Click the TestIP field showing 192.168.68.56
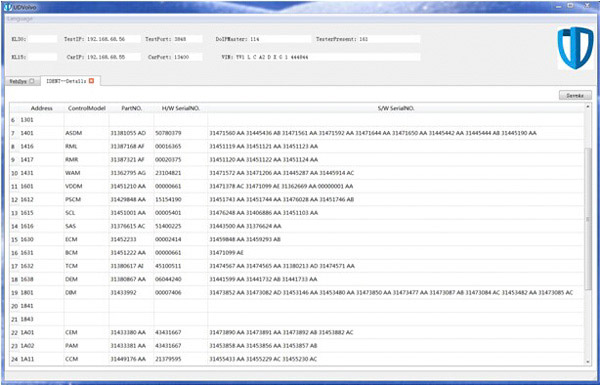This screenshot has width=600, height=385. click(x=113, y=39)
